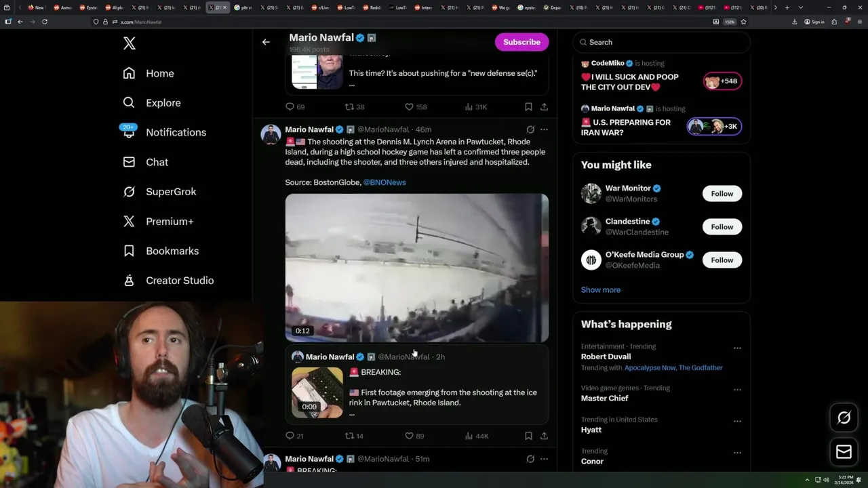Close the active X tab

point(224,7)
